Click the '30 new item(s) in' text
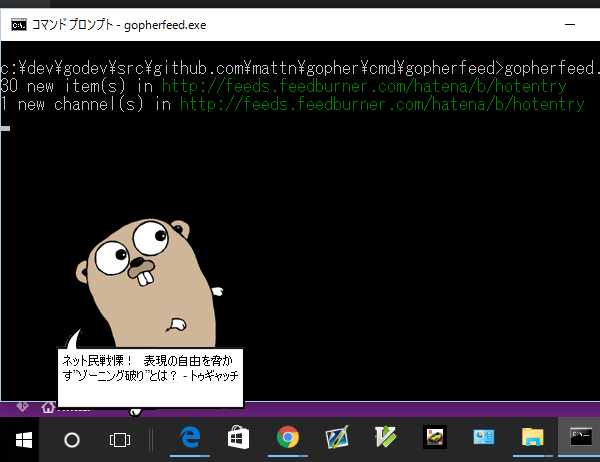Image resolution: width=600 pixels, height=462 pixels. 77,86
